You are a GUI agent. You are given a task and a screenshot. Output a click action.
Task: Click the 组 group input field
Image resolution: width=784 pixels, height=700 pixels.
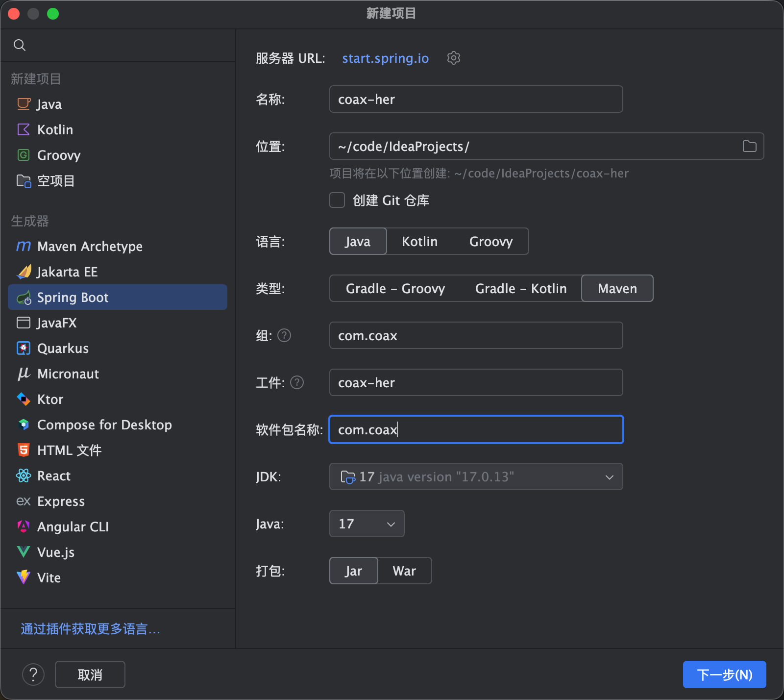pos(476,335)
